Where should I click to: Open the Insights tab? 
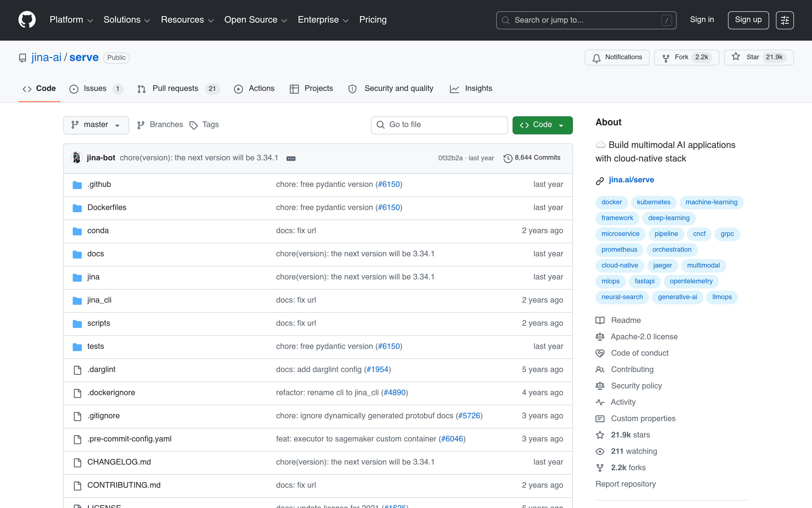pyautogui.click(x=471, y=89)
